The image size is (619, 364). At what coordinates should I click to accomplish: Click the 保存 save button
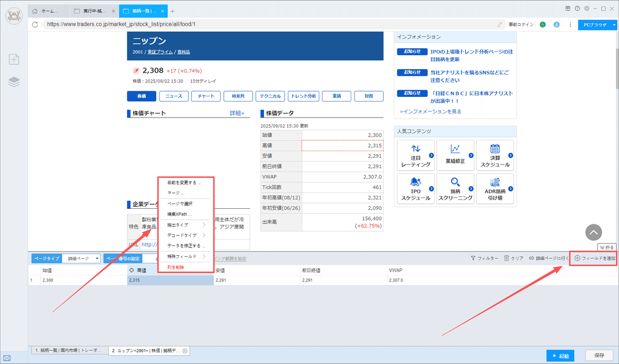(x=599, y=356)
